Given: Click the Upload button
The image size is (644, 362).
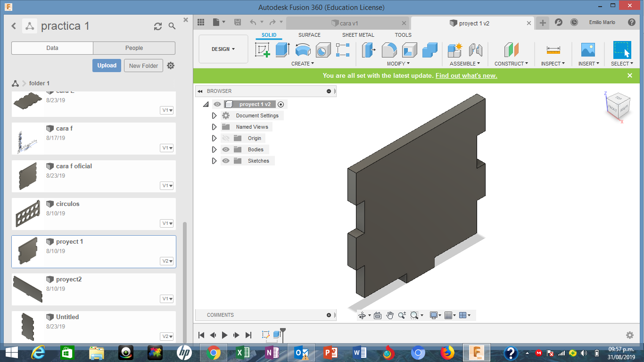Looking at the screenshot, I should (x=107, y=66).
